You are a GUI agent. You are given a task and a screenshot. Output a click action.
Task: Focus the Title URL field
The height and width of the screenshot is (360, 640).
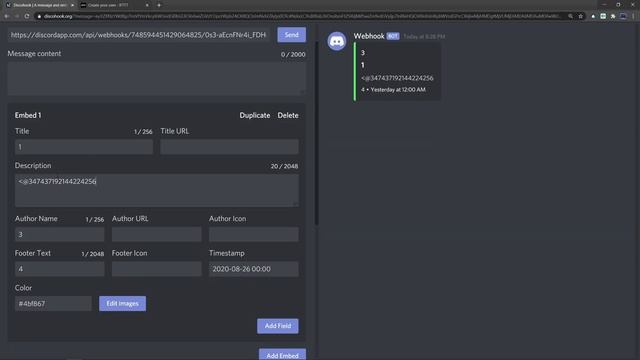coord(229,147)
